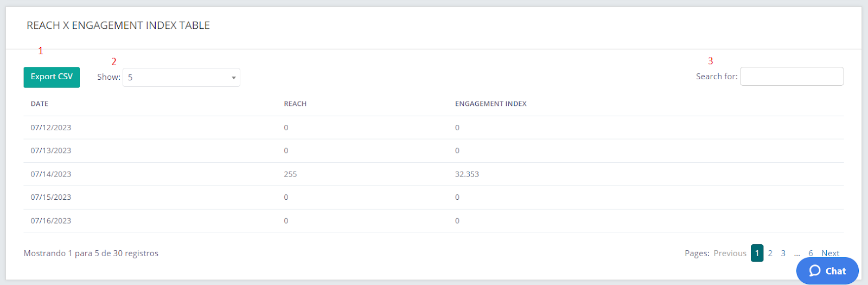Viewport: 868px width, 285px height.
Task: Select the 07/16/2023 row
Action: pos(433,221)
